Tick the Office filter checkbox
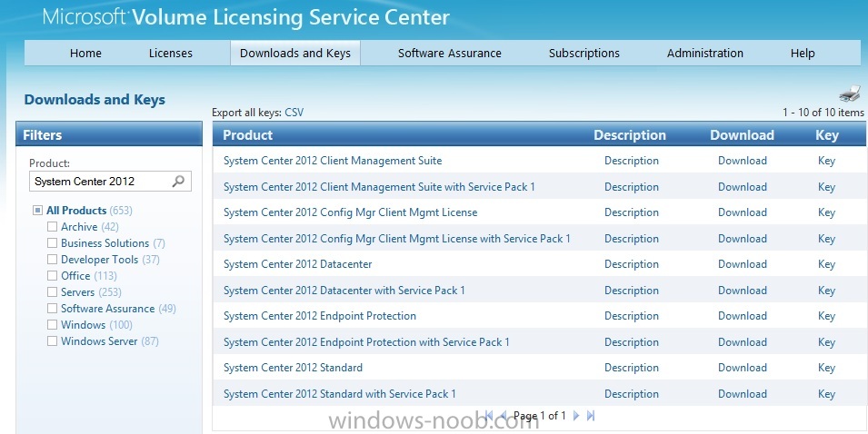Screen dimensions: 868x434 pos(52,275)
